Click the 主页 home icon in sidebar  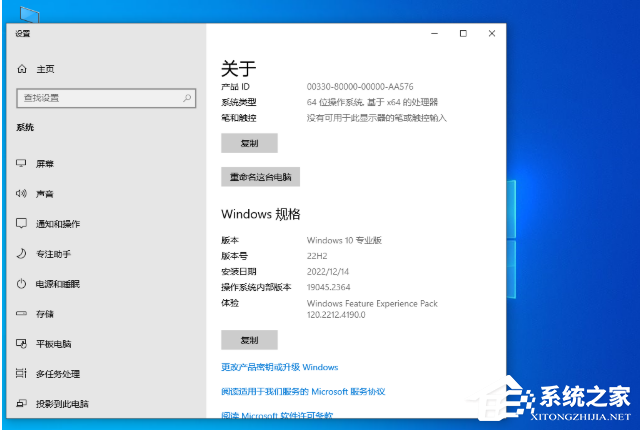pyautogui.click(x=21, y=69)
